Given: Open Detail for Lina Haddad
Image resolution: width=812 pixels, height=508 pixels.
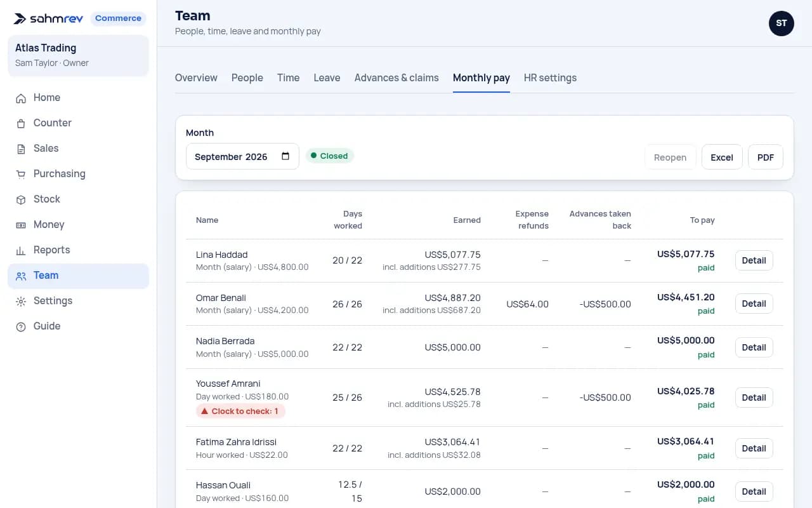Looking at the screenshot, I should click(754, 260).
